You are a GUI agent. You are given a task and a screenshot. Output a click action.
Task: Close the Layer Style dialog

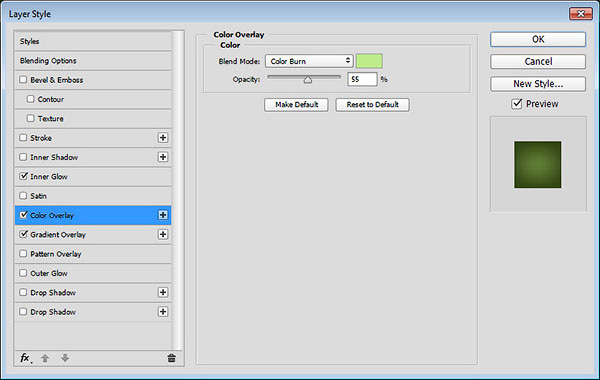580,14
